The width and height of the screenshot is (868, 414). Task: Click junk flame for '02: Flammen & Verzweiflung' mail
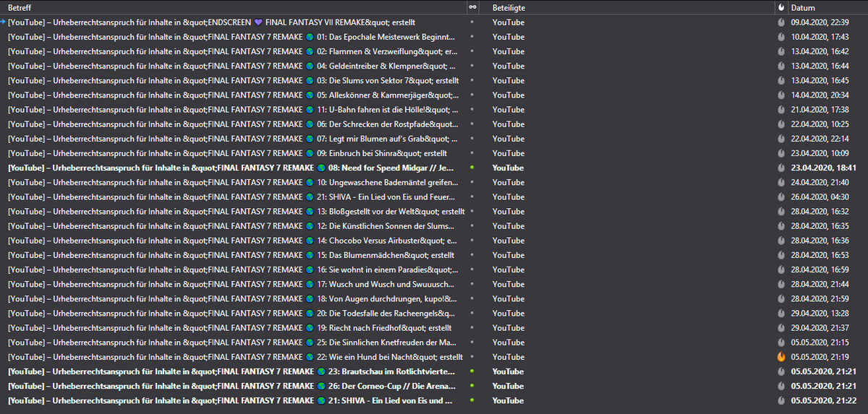point(781,51)
